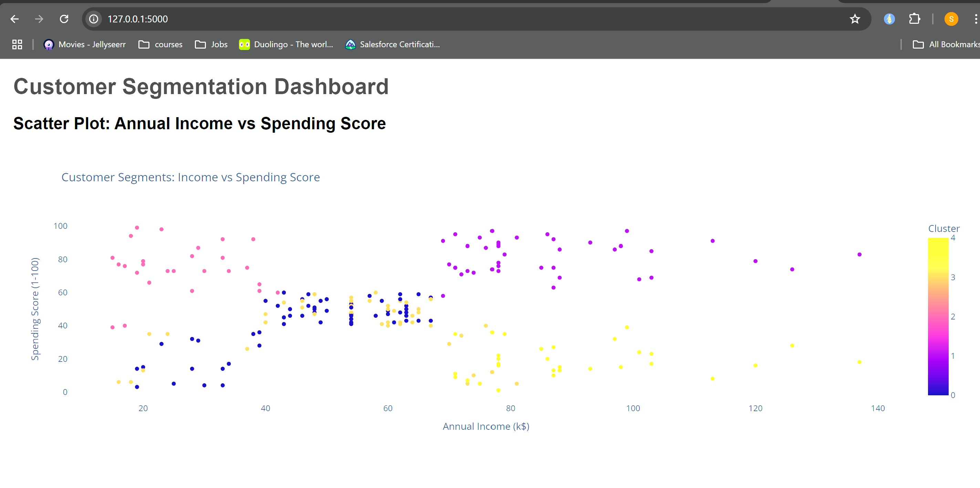Open the All Bookmarks folder
The image size is (980, 488).
pos(946,44)
